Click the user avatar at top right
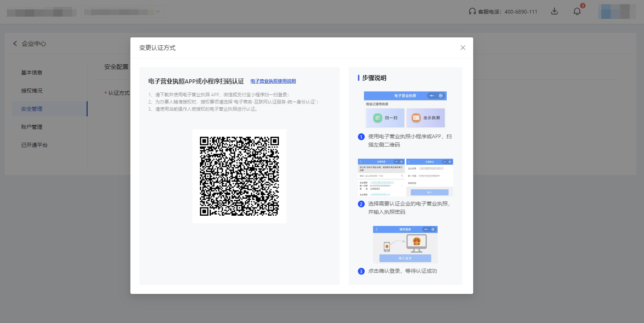Screen dimensions: 644x323 617,11
